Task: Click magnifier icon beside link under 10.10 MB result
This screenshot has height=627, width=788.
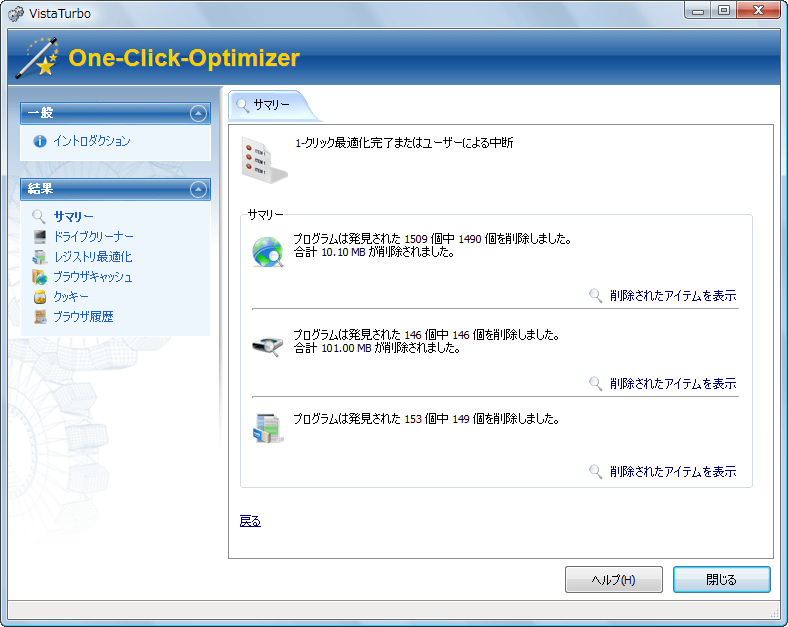Action: pyautogui.click(x=595, y=295)
